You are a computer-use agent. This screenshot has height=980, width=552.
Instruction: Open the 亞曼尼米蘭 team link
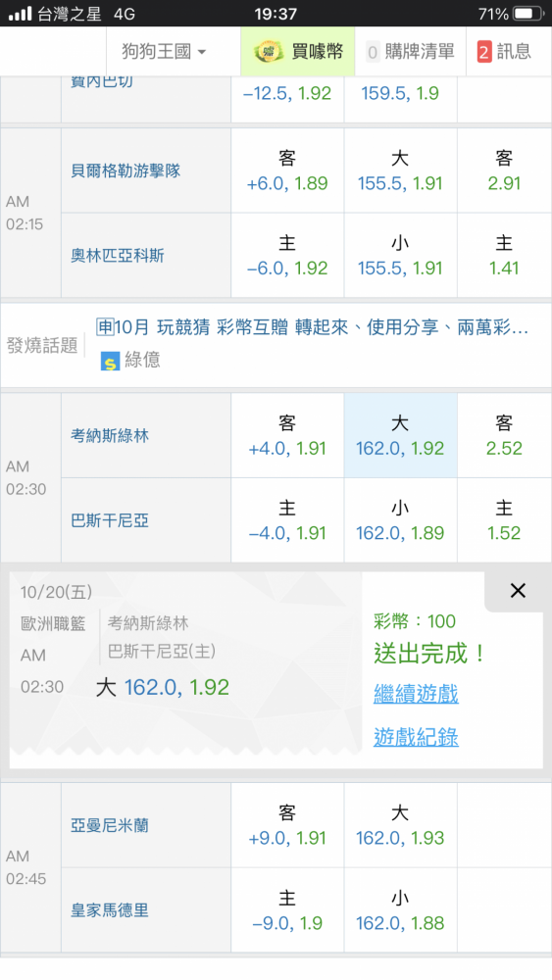click(110, 825)
